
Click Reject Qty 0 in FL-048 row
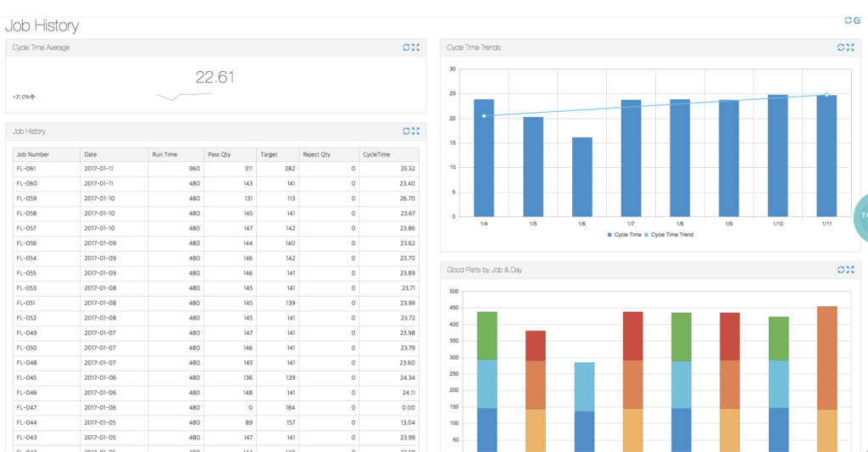[353, 363]
